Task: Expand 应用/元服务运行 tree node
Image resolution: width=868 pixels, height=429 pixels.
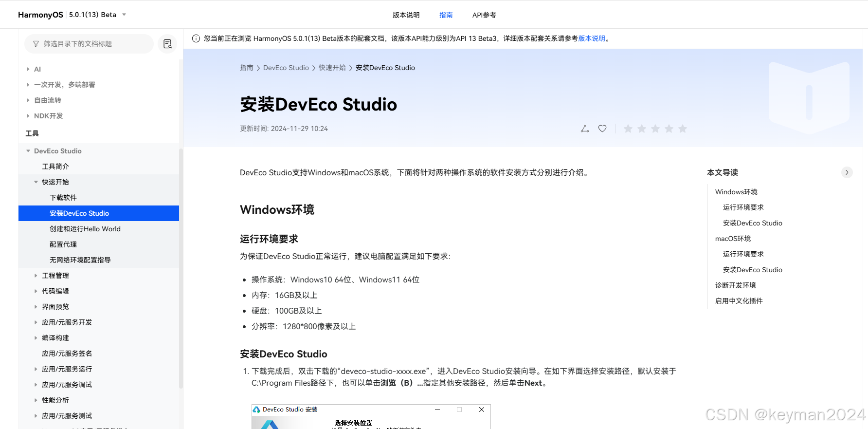Action: coord(36,369)
